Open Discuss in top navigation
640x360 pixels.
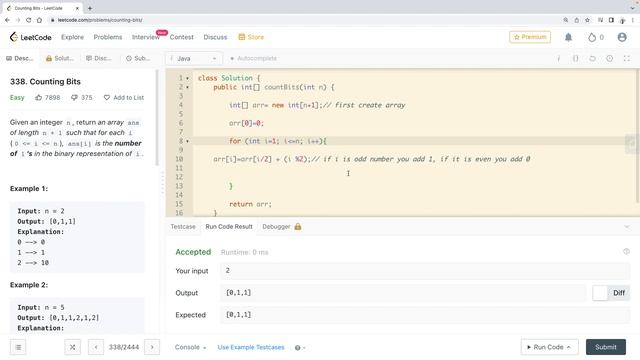pos(215,37)
